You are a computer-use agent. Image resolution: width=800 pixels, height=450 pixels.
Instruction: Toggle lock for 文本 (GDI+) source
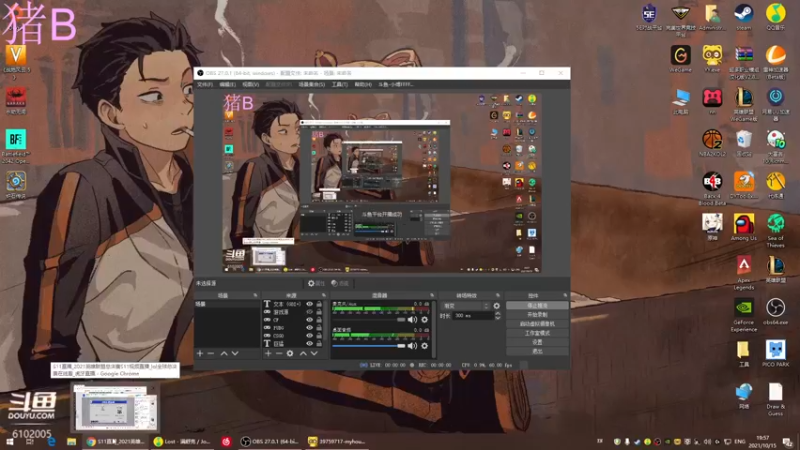point(319,304)
